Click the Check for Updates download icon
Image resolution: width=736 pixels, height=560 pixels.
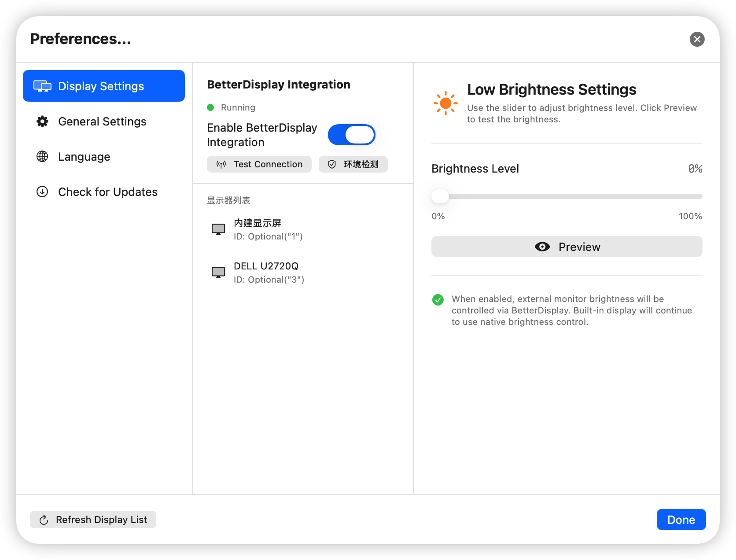click(42, 192)
